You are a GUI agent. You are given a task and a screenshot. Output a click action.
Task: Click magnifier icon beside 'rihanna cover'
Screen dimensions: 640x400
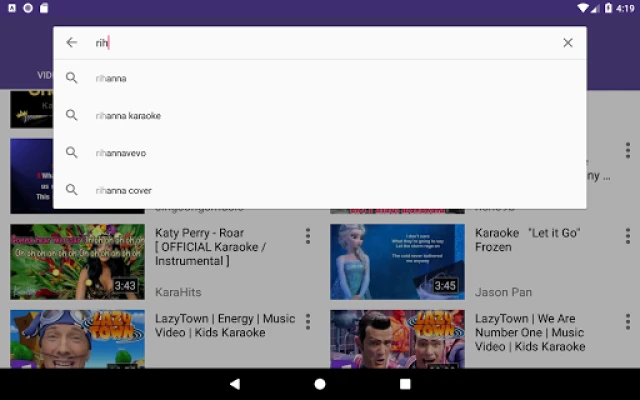pyautogui.click(x=71, y=190)
